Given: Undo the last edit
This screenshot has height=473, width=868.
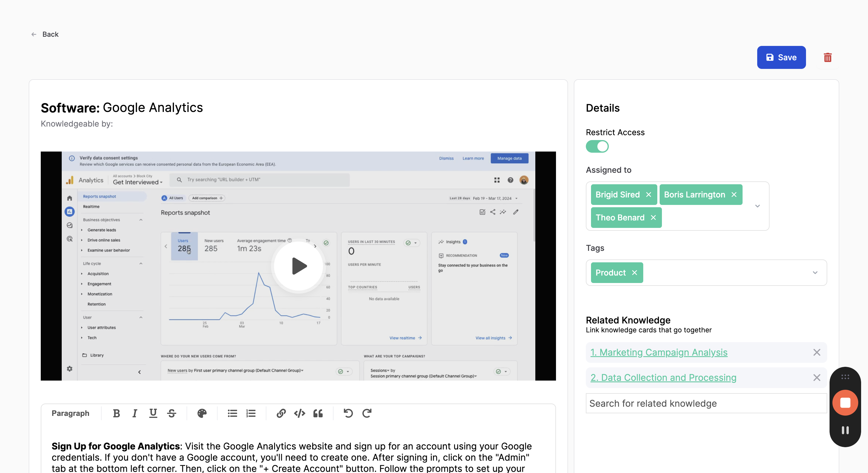Looking at the screenshot, I should pos(348,413).
